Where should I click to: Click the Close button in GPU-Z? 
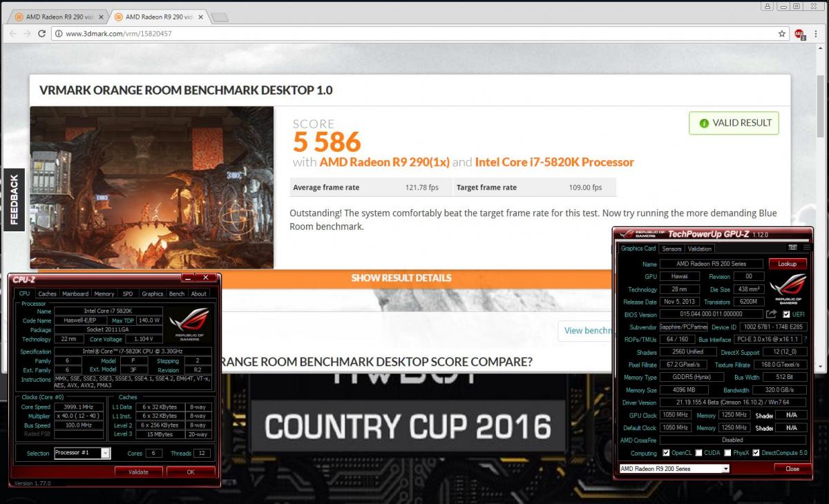click(x=792, y=469)
